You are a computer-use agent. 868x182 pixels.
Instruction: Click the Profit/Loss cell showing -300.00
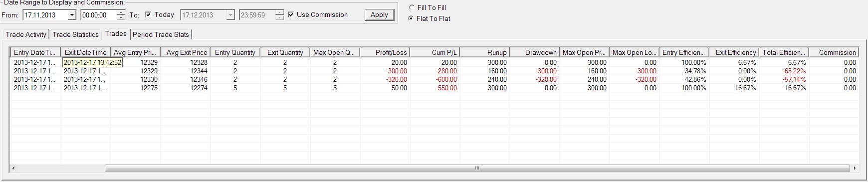tap(385, 71)
